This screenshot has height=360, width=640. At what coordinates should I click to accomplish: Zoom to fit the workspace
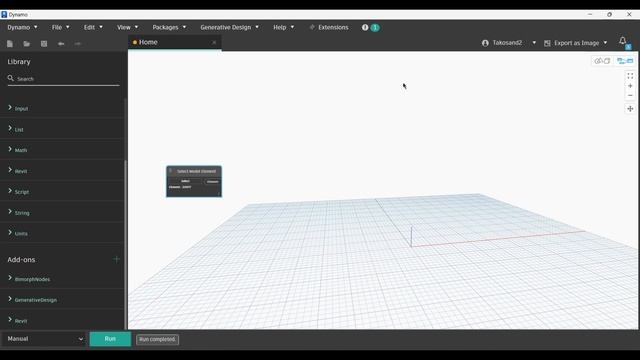pos(630,76)
